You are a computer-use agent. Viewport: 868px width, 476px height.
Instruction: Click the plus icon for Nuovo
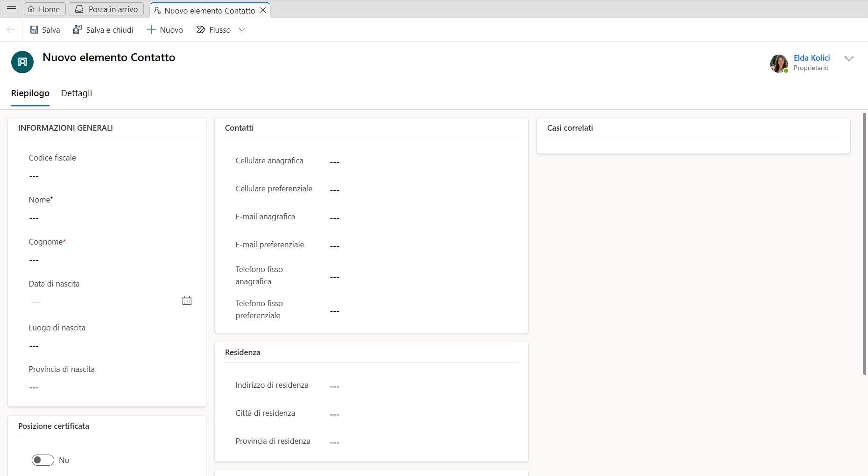151,30
